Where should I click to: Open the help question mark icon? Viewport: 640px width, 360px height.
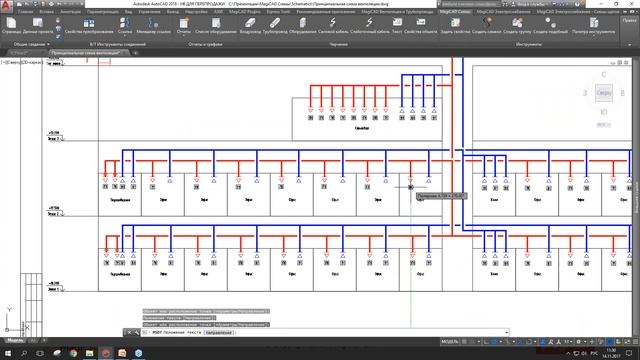point(577,4)
